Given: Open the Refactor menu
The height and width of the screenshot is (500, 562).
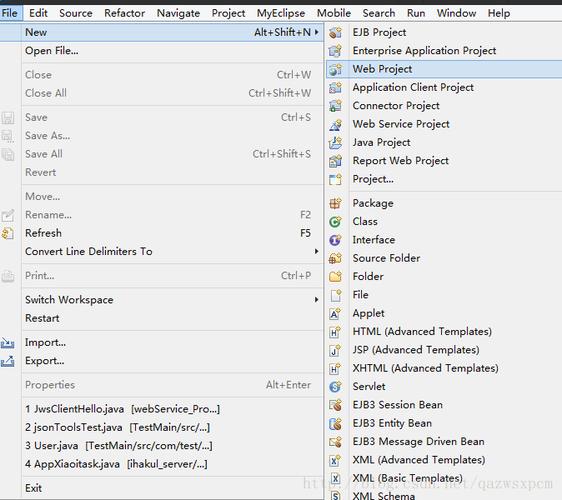Looking at the screenshot, I should click(x=124, y=13).
